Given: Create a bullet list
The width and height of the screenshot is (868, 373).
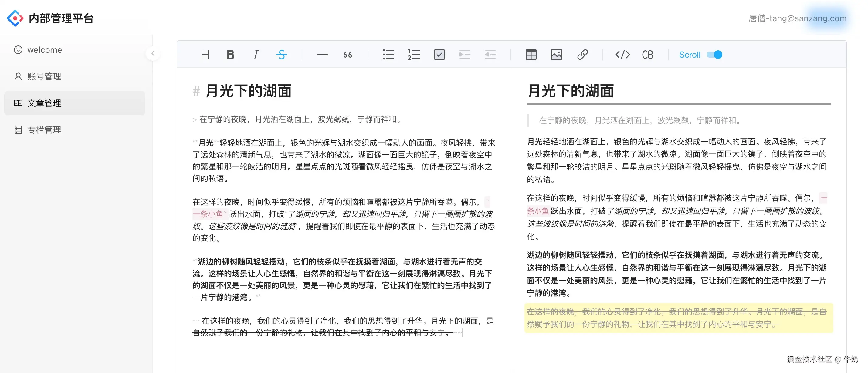Looking at the screenshot, I should pos(388,55).
